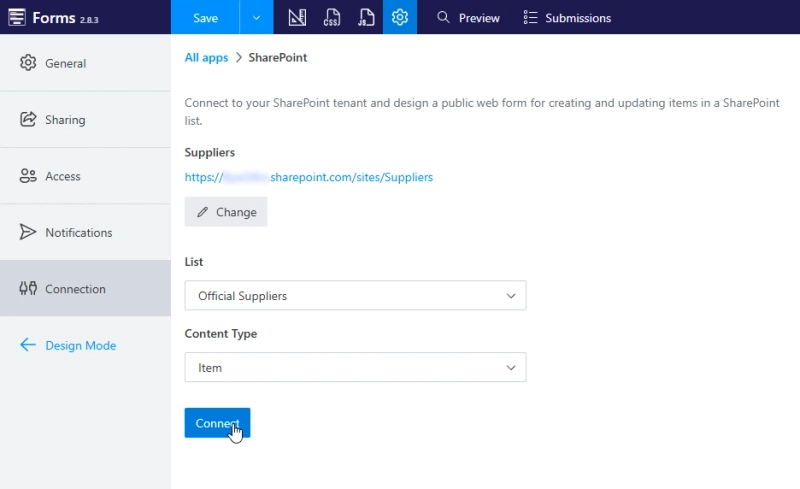Click the Sharing icon in sidebar
800x489 pixels.
(28, 119)
